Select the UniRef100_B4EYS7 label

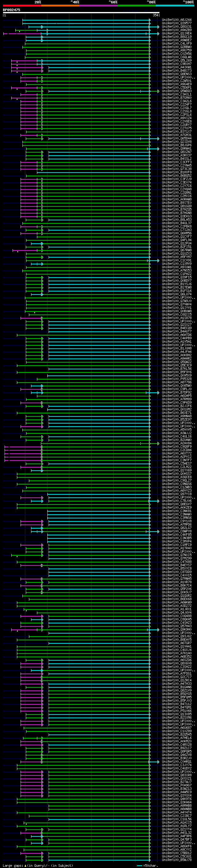(177, 565)
